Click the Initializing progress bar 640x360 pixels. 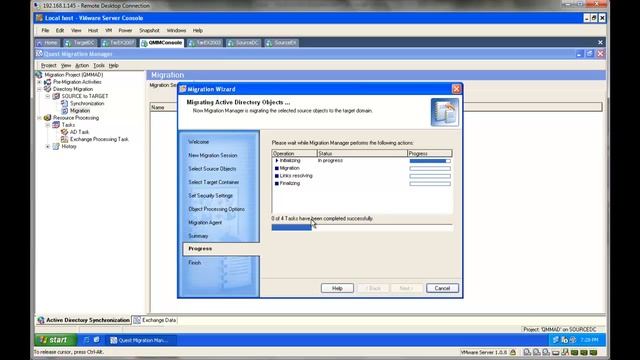(430, 161)
